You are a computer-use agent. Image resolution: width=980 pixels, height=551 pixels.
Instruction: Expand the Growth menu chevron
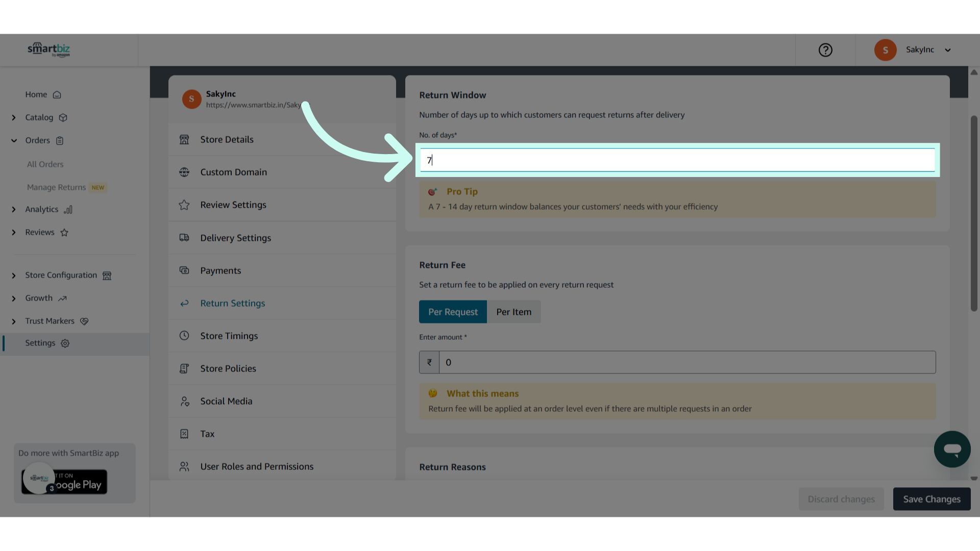pyautogui.click(x=14, y=298)
